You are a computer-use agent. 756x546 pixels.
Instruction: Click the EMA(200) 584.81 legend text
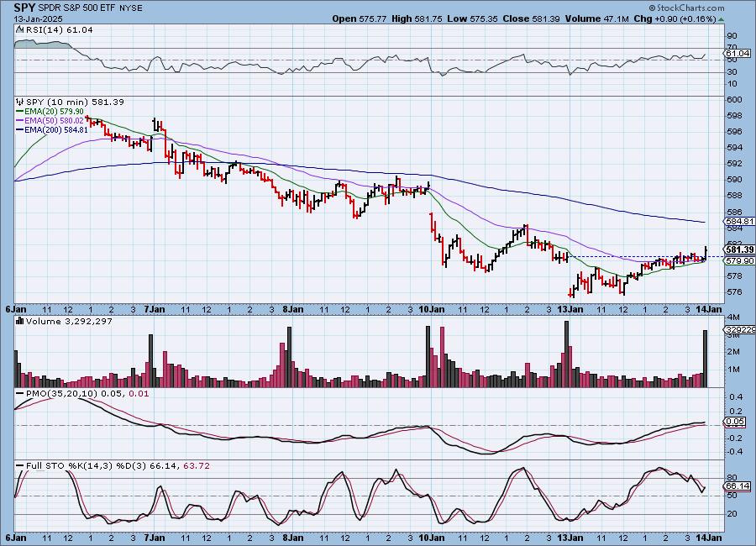click(x=56, y=129)
